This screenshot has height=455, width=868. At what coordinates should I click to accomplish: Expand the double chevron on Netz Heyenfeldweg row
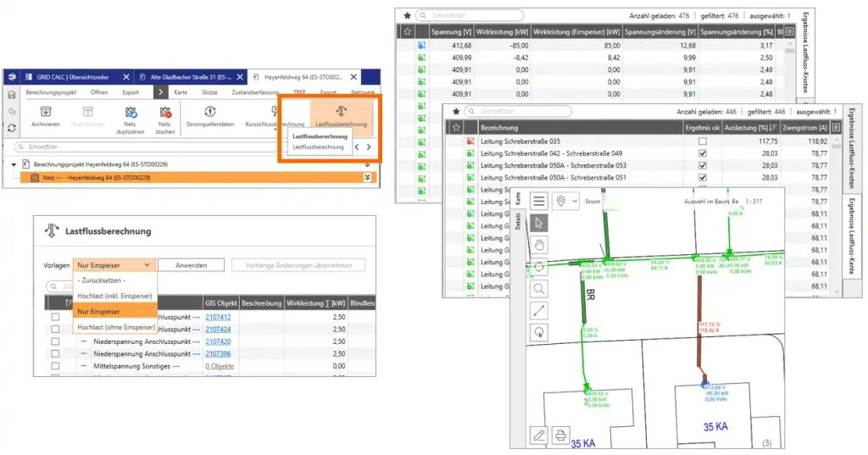click(367, 178)
